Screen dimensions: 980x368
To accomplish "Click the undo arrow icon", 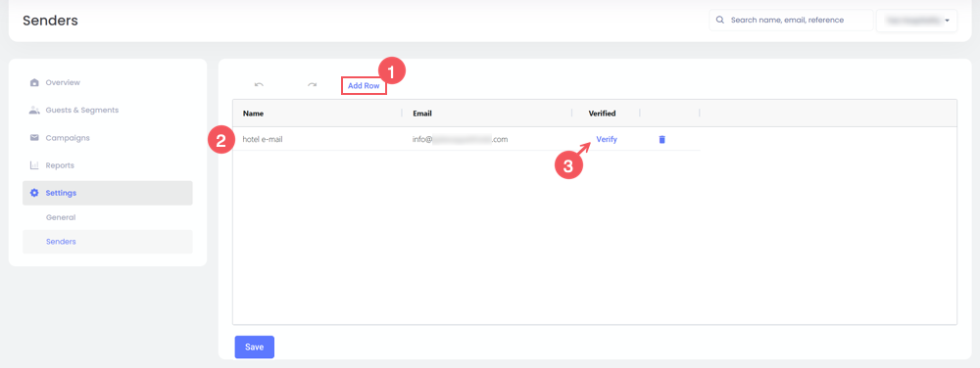I will click(259, 85).
